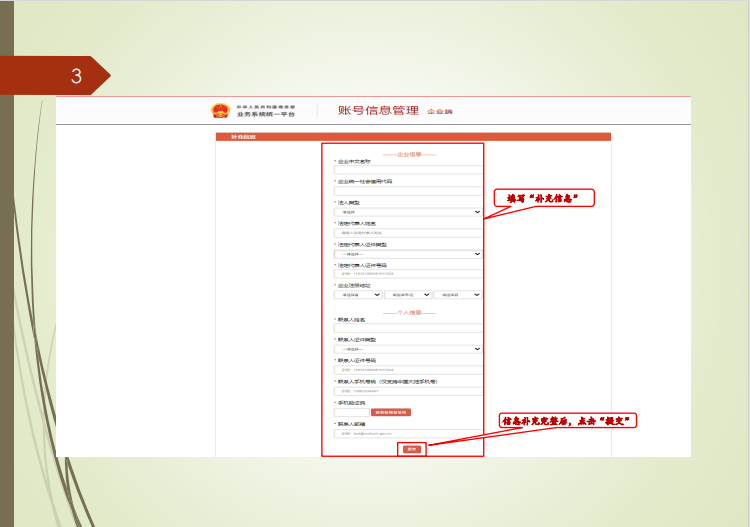
Task: Click the 联系人手机号码 input field
Action: coord(407,391)
